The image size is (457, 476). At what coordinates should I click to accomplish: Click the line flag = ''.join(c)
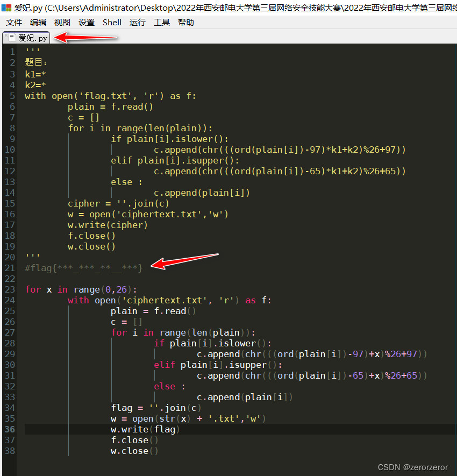[156, 408]
